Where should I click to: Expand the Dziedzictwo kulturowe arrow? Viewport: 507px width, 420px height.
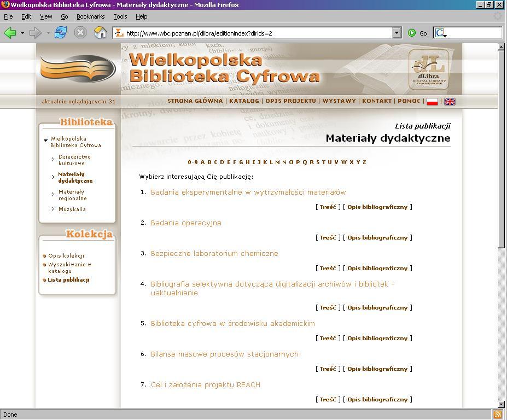[x=53, y=159]
